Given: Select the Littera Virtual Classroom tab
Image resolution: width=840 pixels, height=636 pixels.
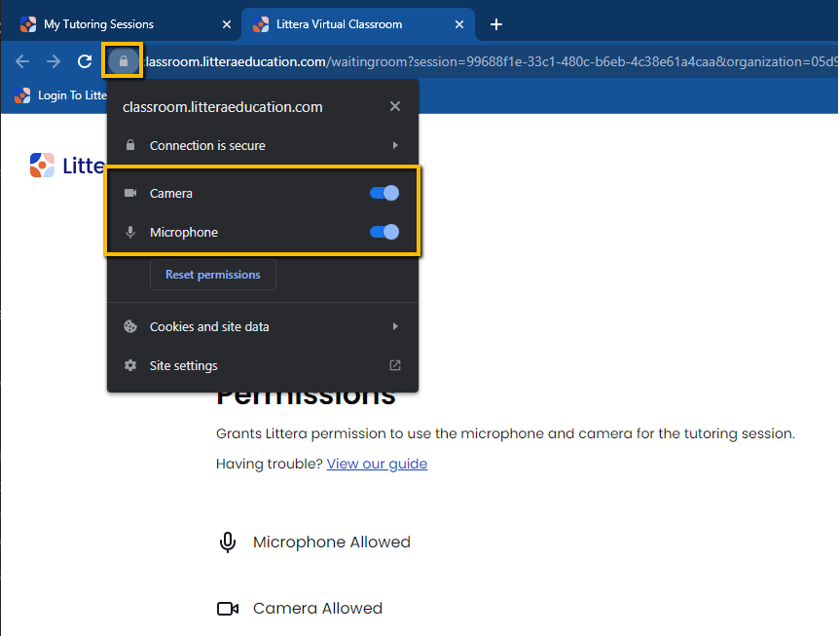Looking at the screenshot, I should [x=358, y=24].
